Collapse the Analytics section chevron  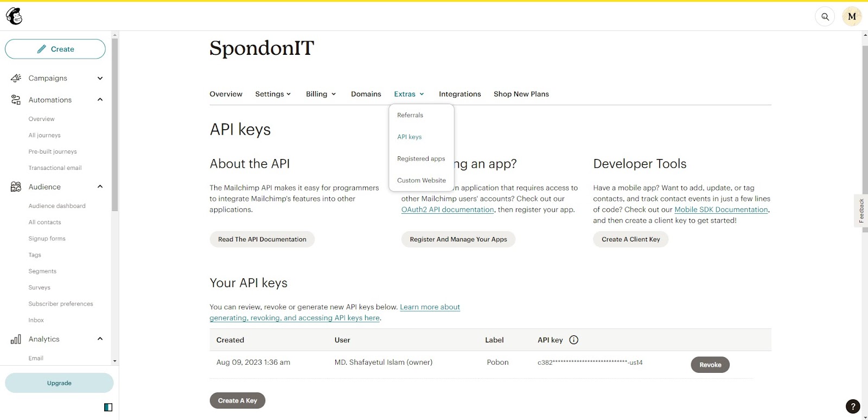tap(100, 339)
